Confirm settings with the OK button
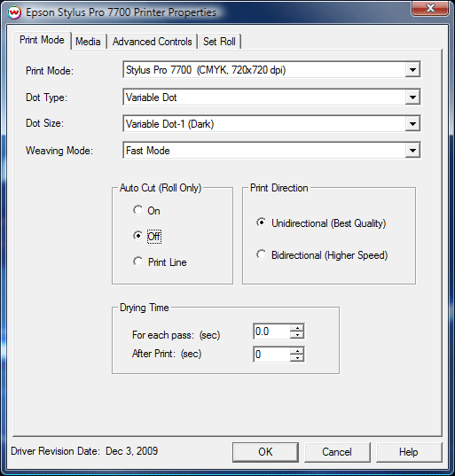Image resolution: width=455 pixels, height=476 pixels. click(265, 452)
